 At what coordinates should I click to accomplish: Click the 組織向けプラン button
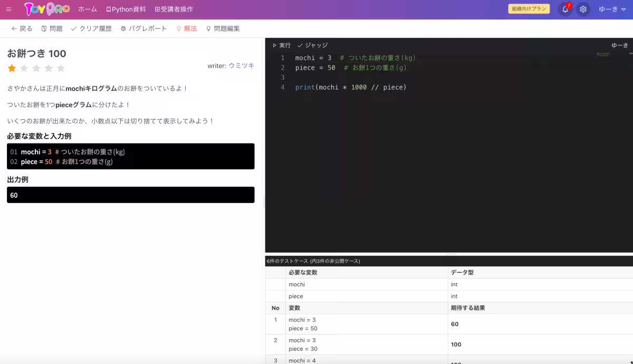tap(529, 8)
